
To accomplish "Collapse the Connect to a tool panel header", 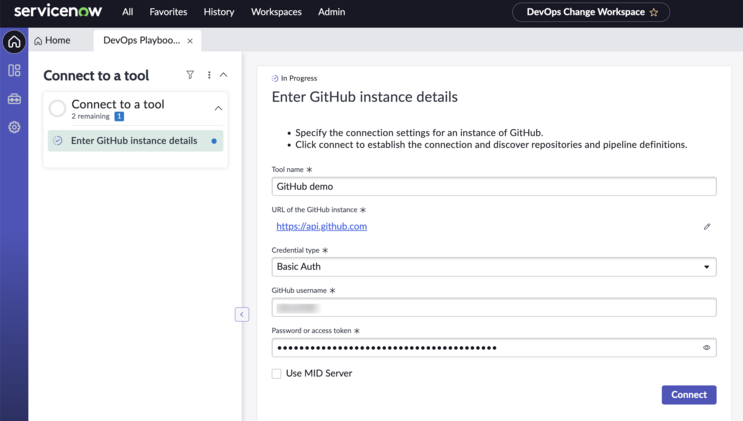I will (224, 74).
